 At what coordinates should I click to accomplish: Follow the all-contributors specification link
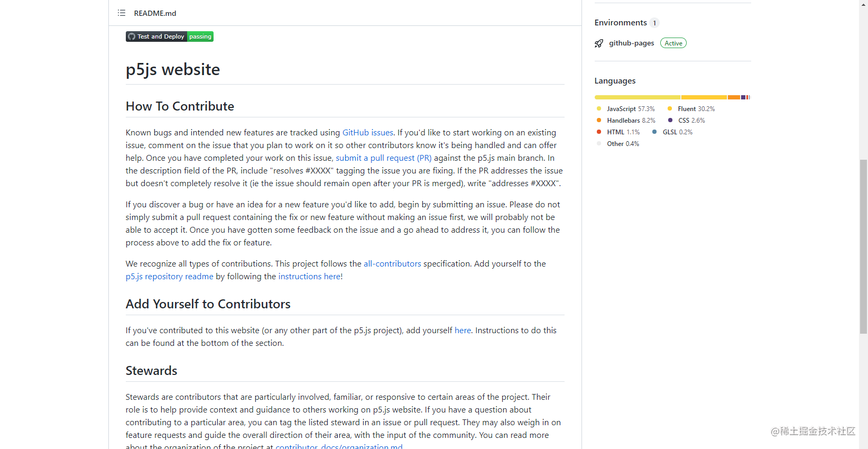[392, 264]
